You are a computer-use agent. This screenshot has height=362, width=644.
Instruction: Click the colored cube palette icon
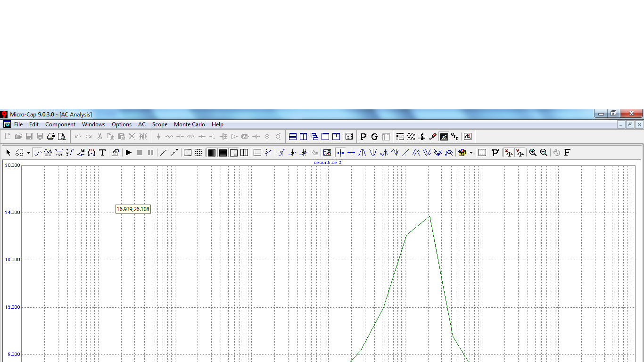(x=462, y=153)
